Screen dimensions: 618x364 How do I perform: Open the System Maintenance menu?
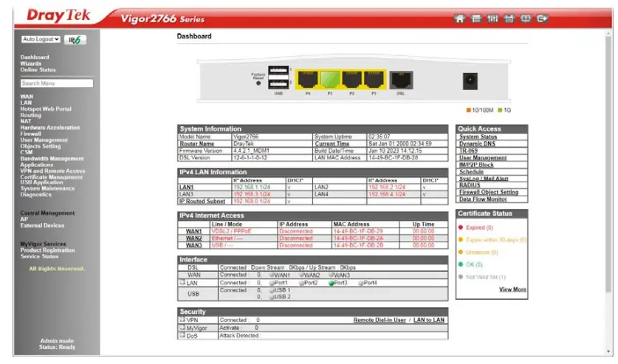(48, 188)
